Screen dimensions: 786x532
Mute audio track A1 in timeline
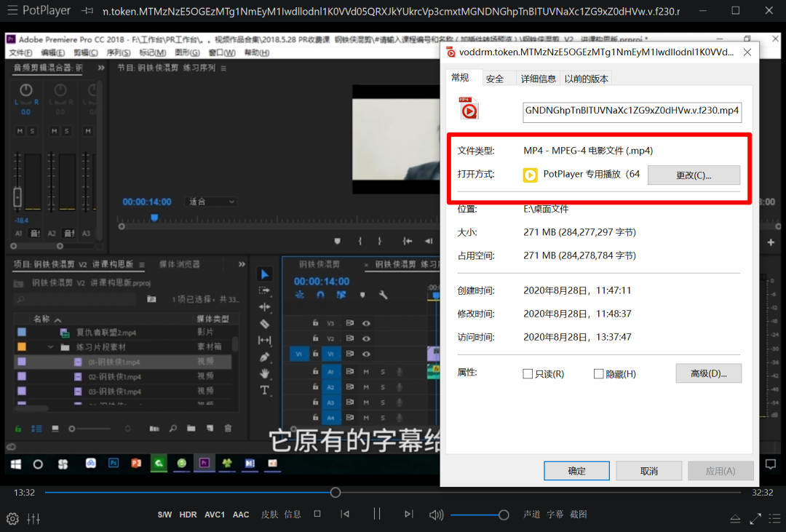click(366, 372)
